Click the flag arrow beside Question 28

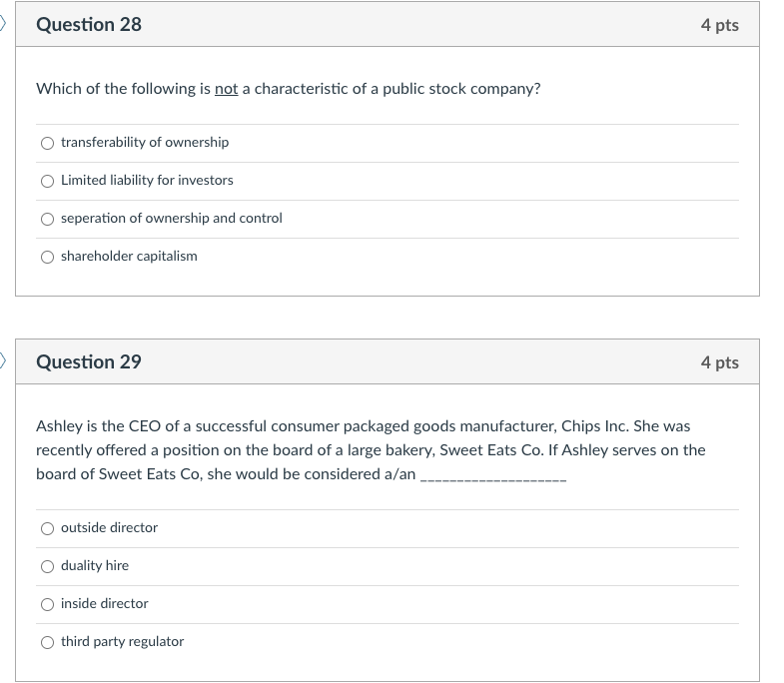[x=4, y=23]
